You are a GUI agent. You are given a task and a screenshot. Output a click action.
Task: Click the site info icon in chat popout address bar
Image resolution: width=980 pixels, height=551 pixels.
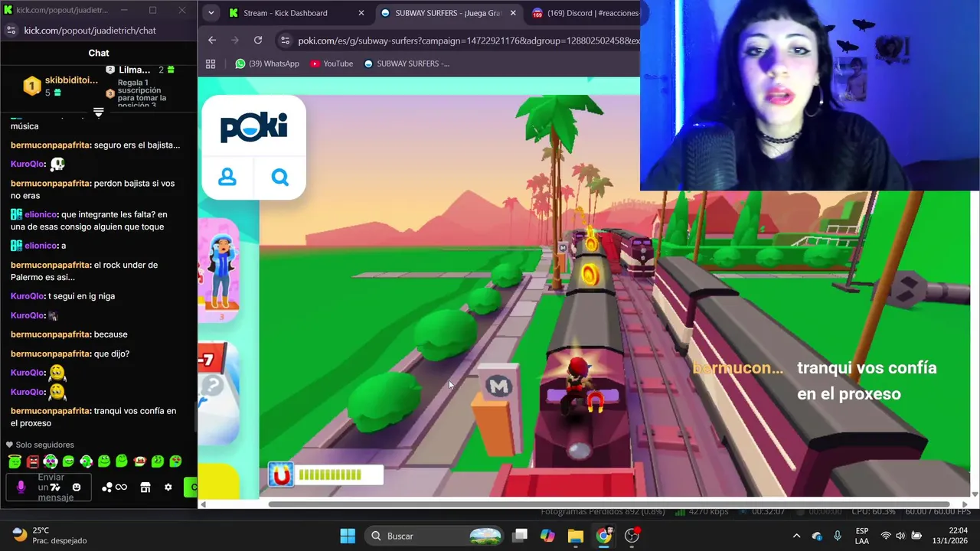(11, 31)
